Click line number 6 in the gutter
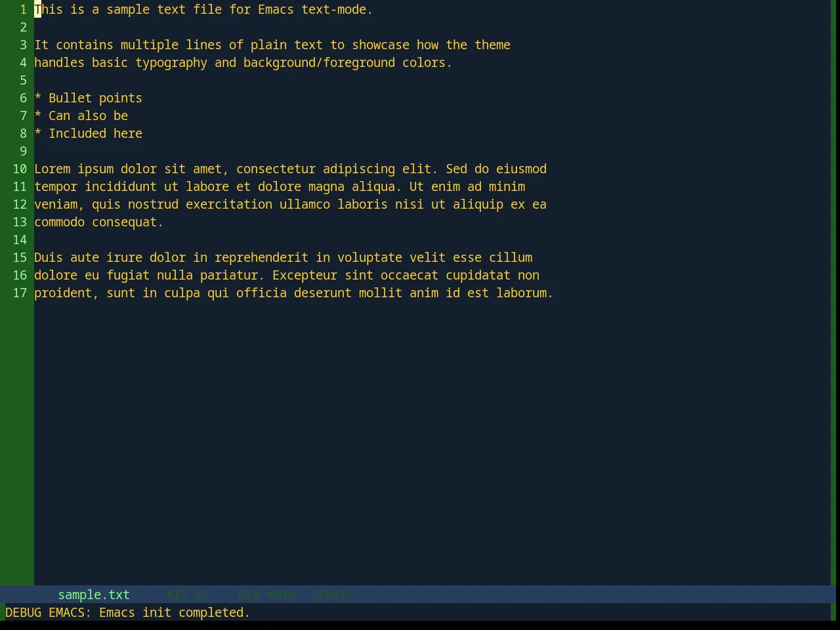 tap(24, 98)
